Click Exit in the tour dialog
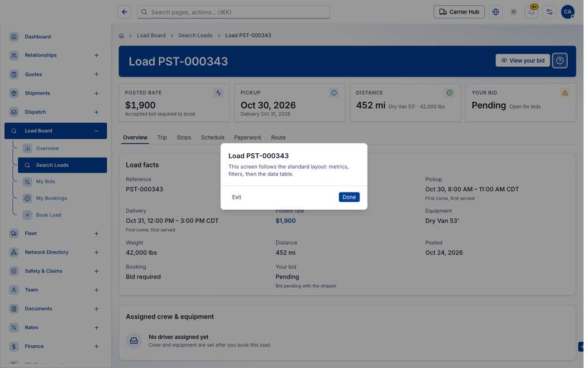Screen dimensions: 588x368 [x=236, y=197]
